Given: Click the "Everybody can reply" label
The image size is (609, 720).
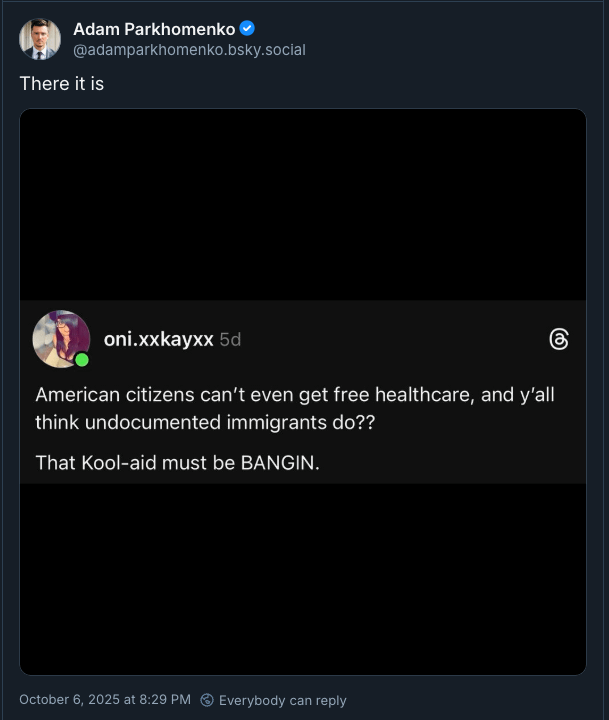Looking at the screenshot, I should 282,700.
